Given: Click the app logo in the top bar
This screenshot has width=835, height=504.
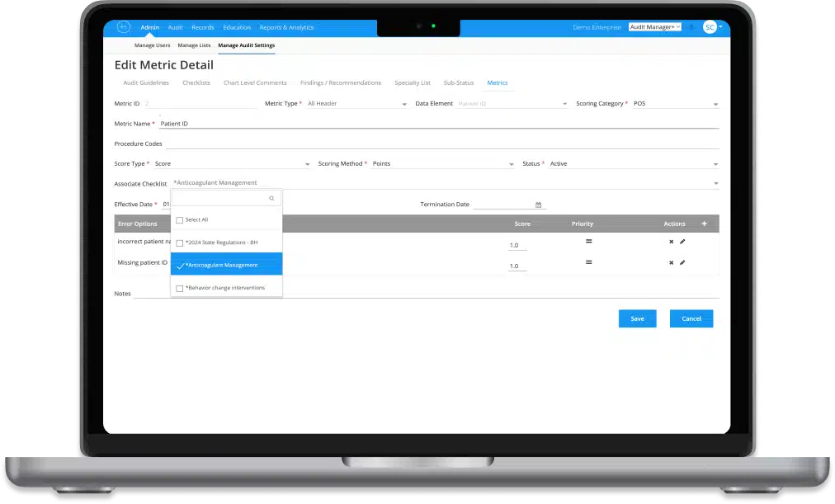Looking at the screenshot, I should pos(123,26).
